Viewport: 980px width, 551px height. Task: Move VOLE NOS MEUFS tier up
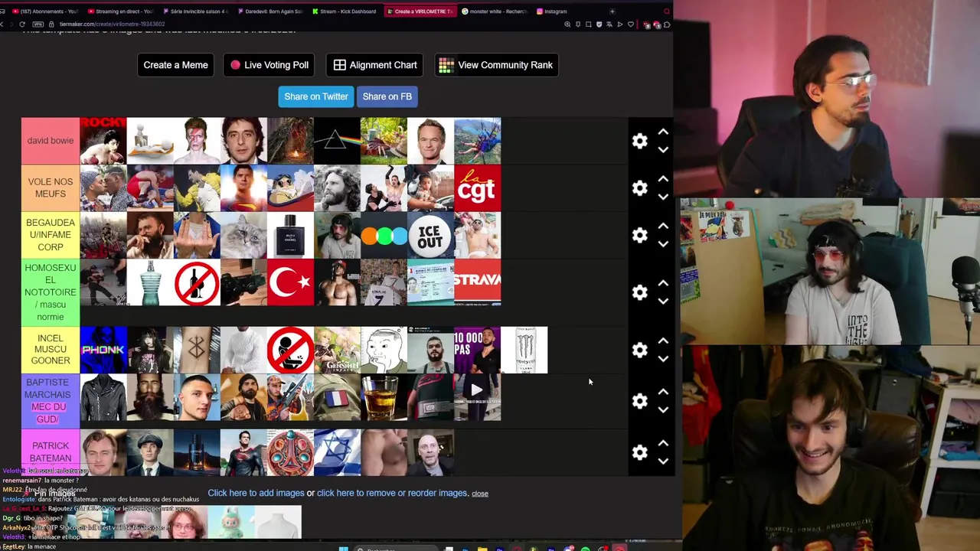(663, 179)
